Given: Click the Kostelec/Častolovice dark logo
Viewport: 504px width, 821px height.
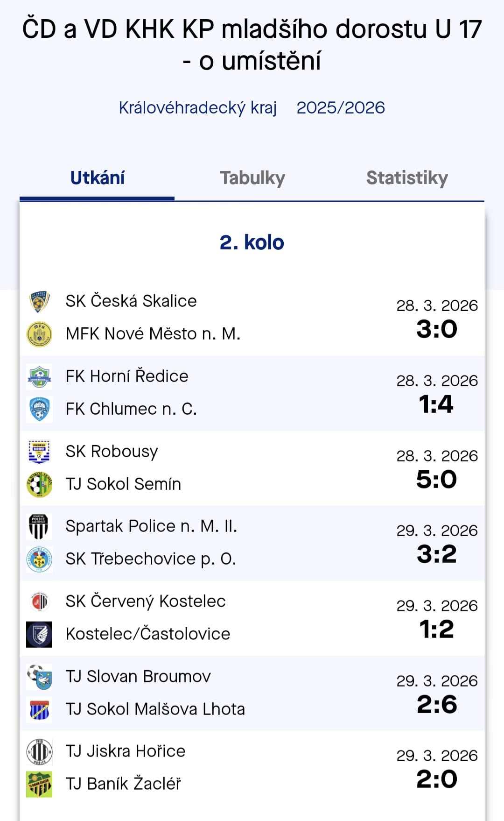Looking at the screenshot, I should coord(39,635).
